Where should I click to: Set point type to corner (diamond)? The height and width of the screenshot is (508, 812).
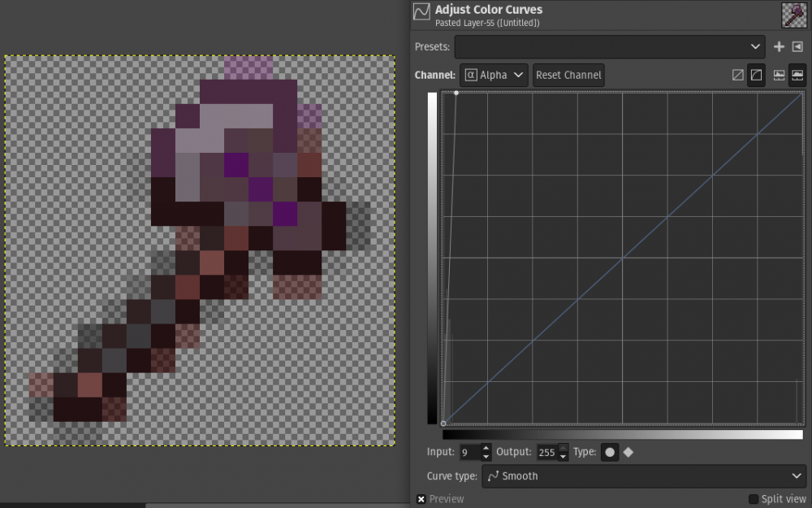(628, 453)
